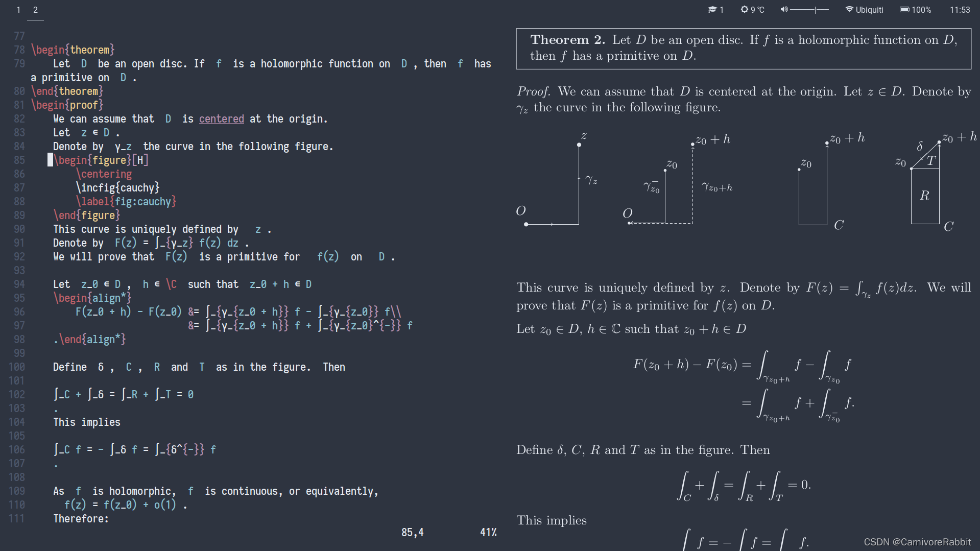Click the underlined word centered
The height and width of the screenshot is (551, 980).
(221, 118)
